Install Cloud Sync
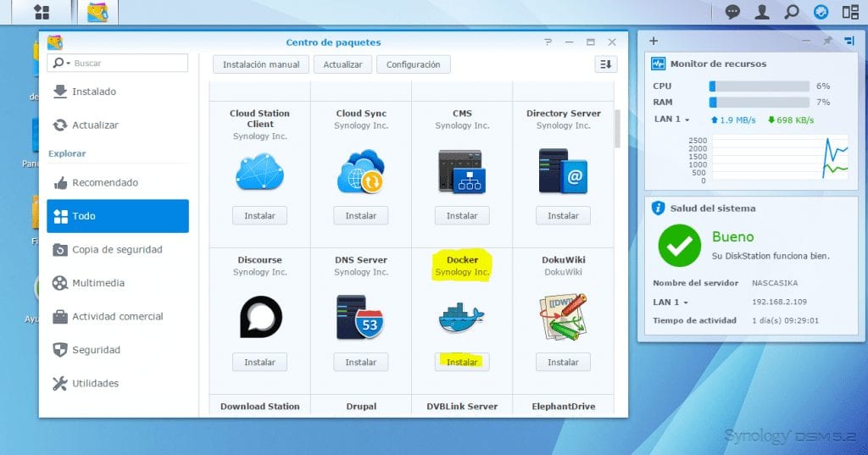This screenshot has height=455, width=868. 361,216
